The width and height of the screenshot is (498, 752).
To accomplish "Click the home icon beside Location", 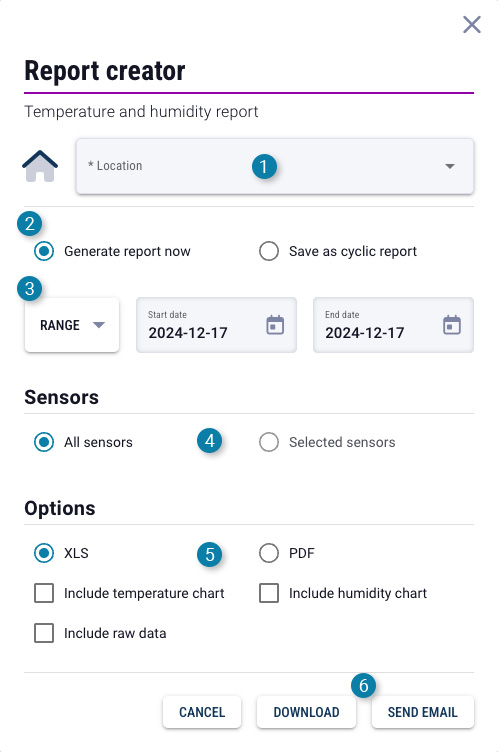I will point(40,166).
